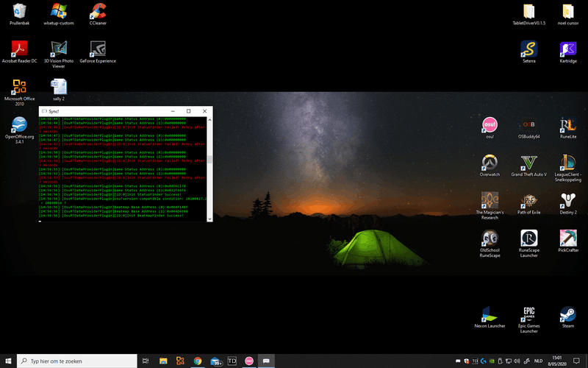Open the volume control tray icon
The width and height of the screenshot is (588, 368).
(x=517, y=361)
